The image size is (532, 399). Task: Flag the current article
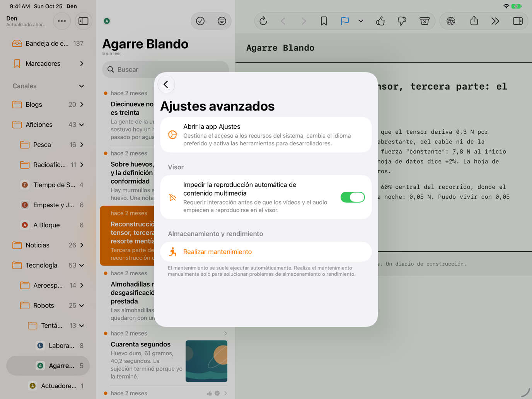[345, 21]
